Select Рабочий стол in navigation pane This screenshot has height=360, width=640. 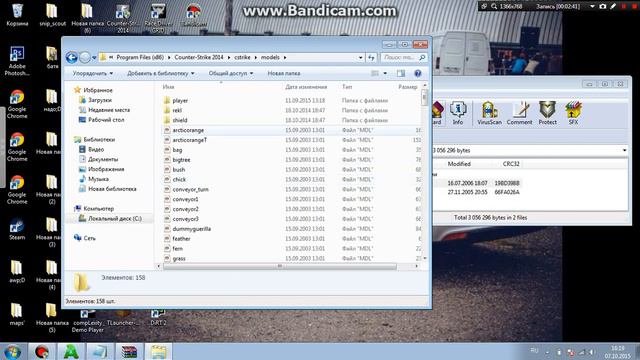(102, 120)
